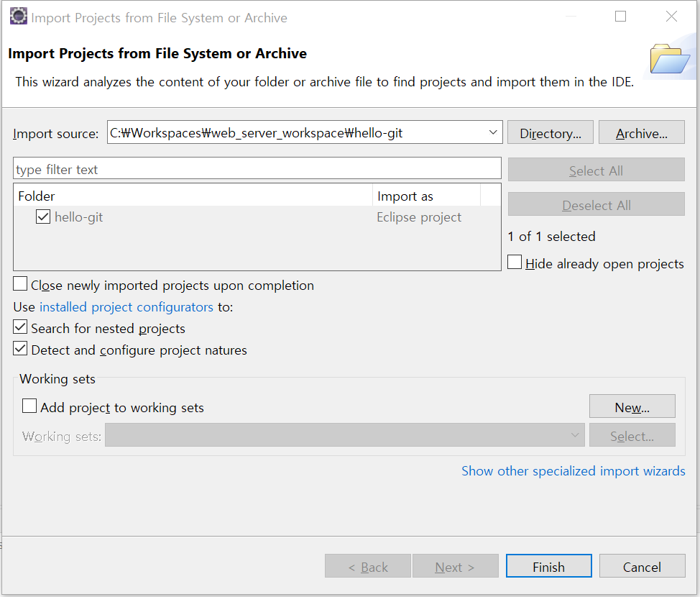
Task: Click the Folder column header
Action: (193, 196)
